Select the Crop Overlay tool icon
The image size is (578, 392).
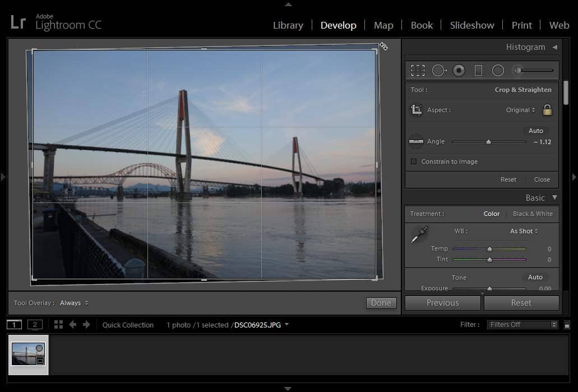(418, 70)
